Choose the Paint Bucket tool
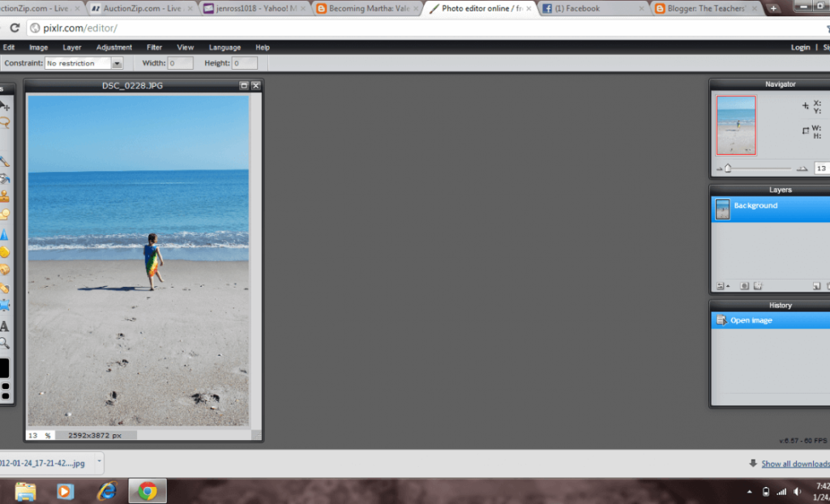This screenshot has height=504, width=830. tap(4, 178)
